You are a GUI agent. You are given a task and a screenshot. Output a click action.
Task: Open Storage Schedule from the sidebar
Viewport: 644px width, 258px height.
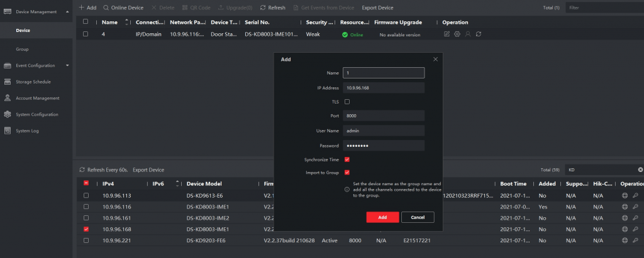33,82
